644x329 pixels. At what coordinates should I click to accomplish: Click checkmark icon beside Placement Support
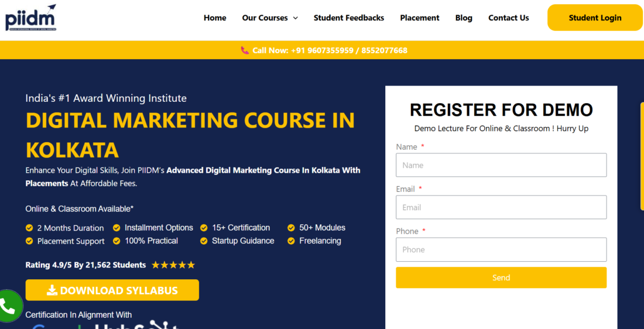coord(29,241)
